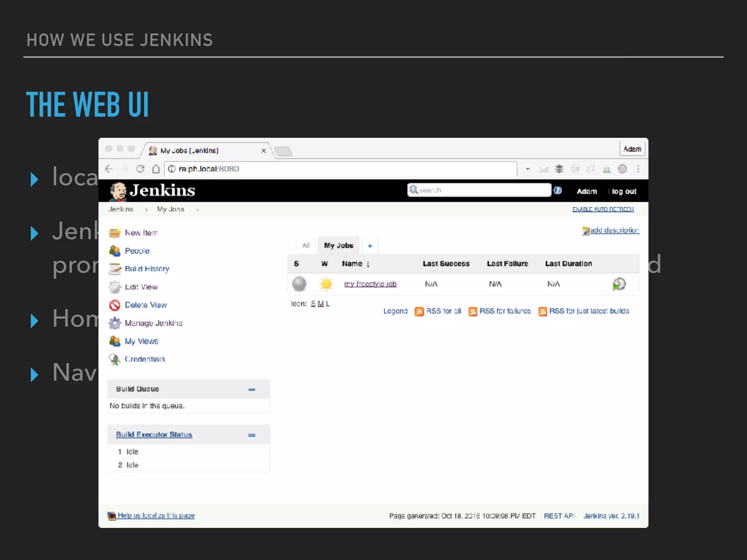Sort table by Last Success column
This screenshot has height=560, width=747.
[x=446, y=264]
